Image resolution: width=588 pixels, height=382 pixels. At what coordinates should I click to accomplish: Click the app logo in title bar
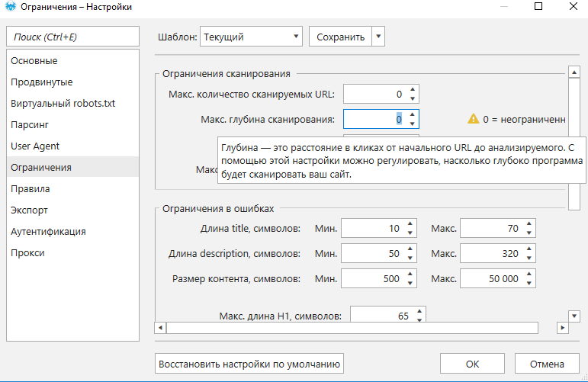click(x=11, y=6)
